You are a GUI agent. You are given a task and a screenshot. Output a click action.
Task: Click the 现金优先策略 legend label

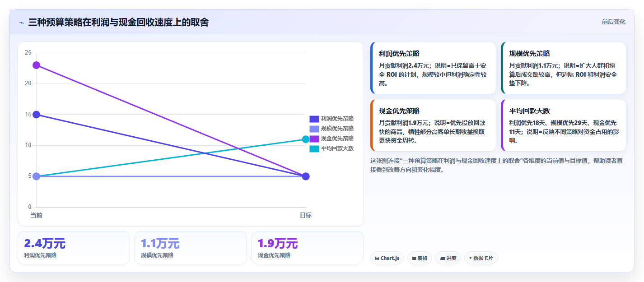pyautogui.click(x=337, y=139)
